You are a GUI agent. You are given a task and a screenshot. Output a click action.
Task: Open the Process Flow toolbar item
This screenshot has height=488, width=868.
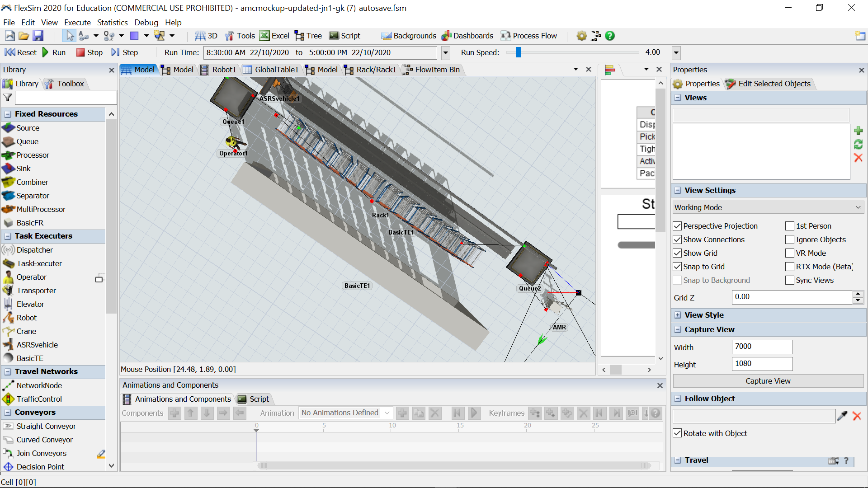point(528,36)
